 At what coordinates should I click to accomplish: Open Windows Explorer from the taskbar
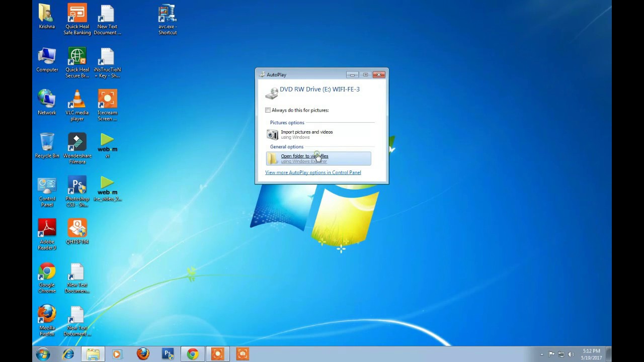[93, 354]
